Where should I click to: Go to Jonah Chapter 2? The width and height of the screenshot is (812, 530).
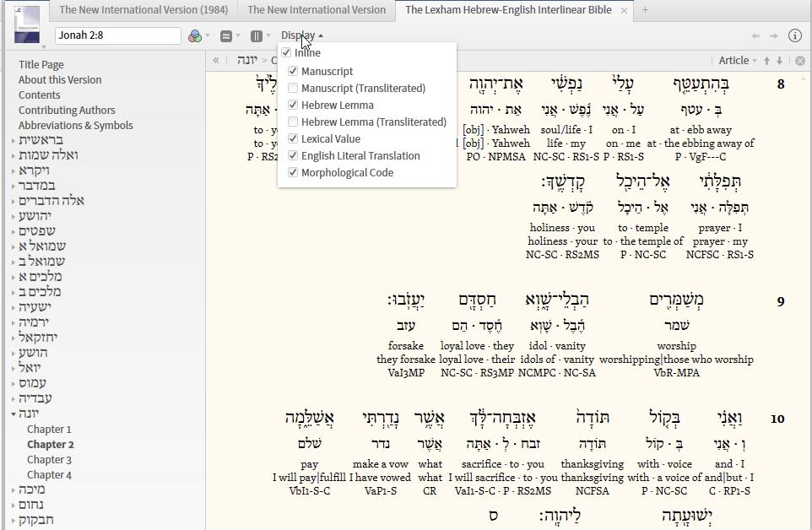click(51, 445)
